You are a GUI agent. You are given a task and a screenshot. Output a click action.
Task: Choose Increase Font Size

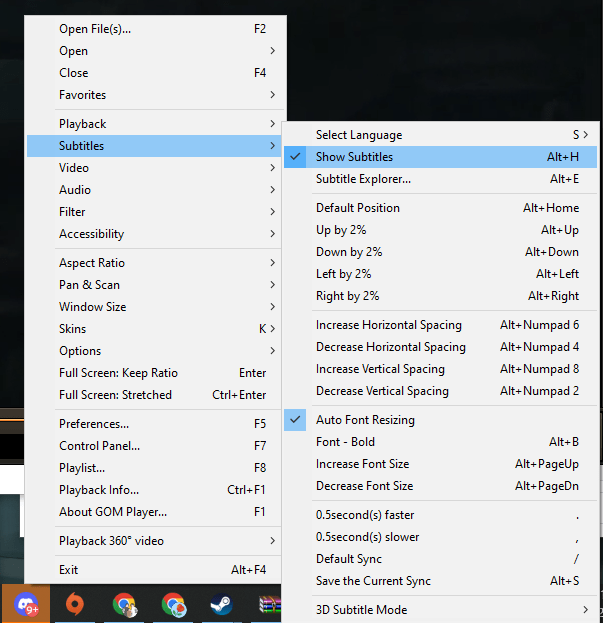click(440, 464)
